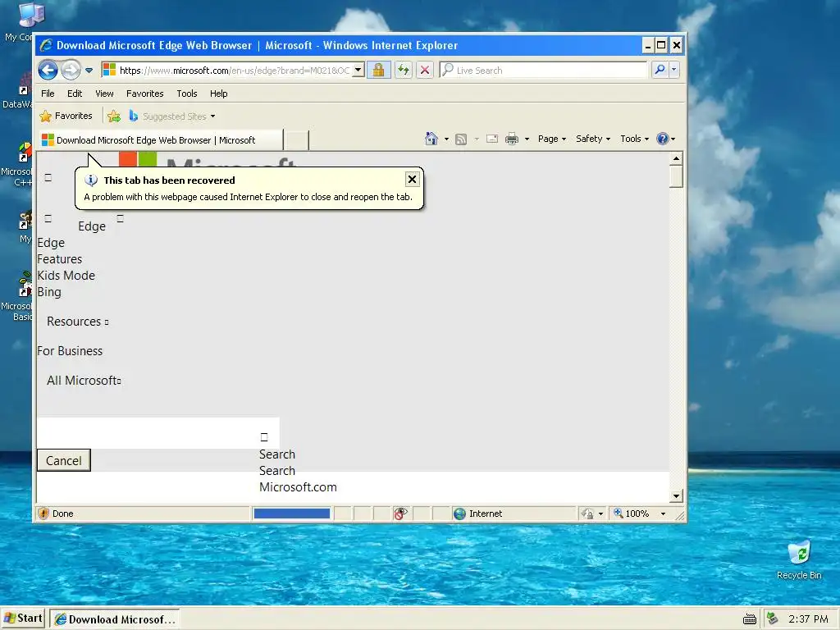Viewport: 840px width, 630px height.
Task: Click the Microsoft.com text link
Action: pyautogui.click(x=298, y=487)
